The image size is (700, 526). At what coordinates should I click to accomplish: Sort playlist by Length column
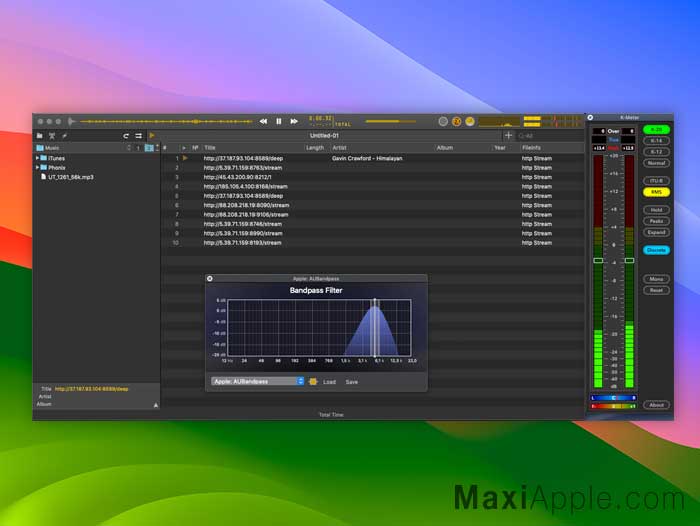[x=315, y=148]
